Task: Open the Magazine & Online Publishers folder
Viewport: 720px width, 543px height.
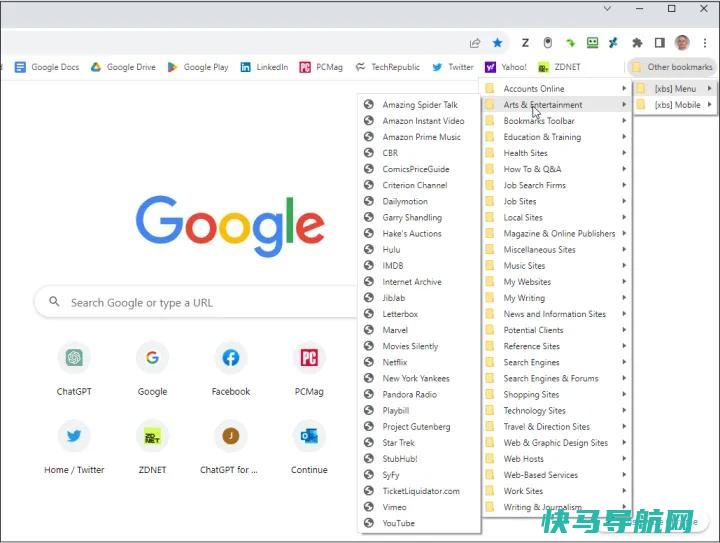Action: [556, 233]
